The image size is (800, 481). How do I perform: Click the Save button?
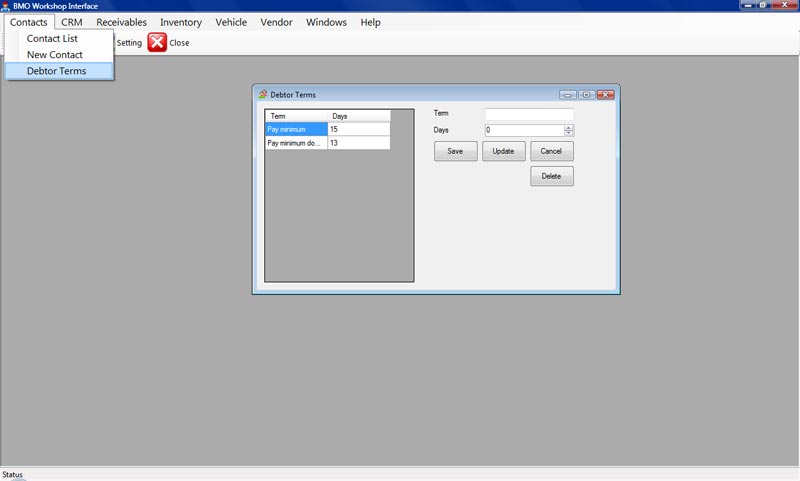[x=456, y=151]
